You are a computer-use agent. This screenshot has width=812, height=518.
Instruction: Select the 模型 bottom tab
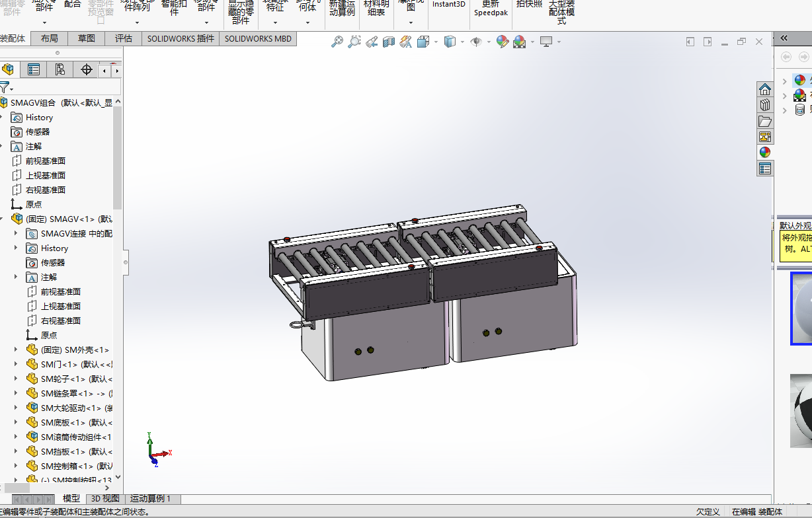click(71, 499)
